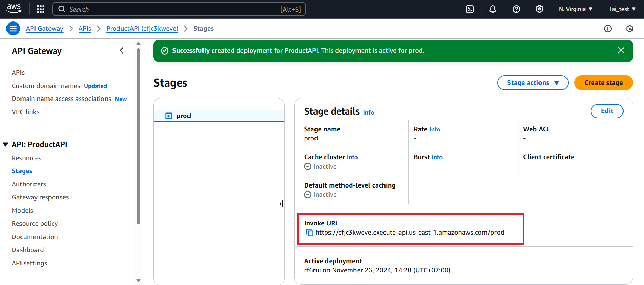Click the Invoke URL text
This screenshot has height=285, width=644.
pos(410,232)
